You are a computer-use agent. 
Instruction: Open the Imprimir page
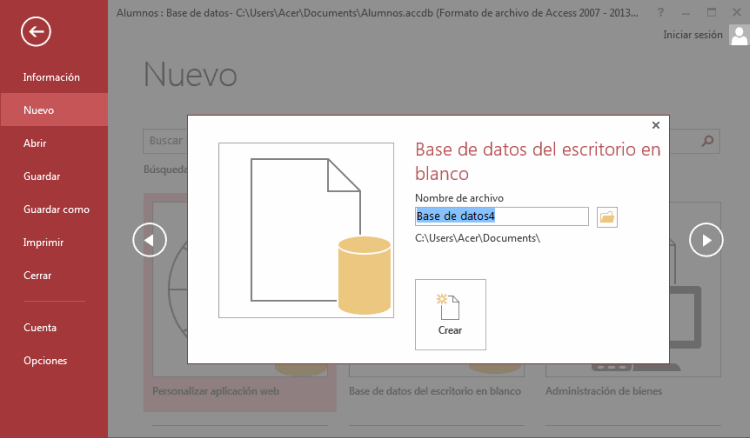click(43, 242)
